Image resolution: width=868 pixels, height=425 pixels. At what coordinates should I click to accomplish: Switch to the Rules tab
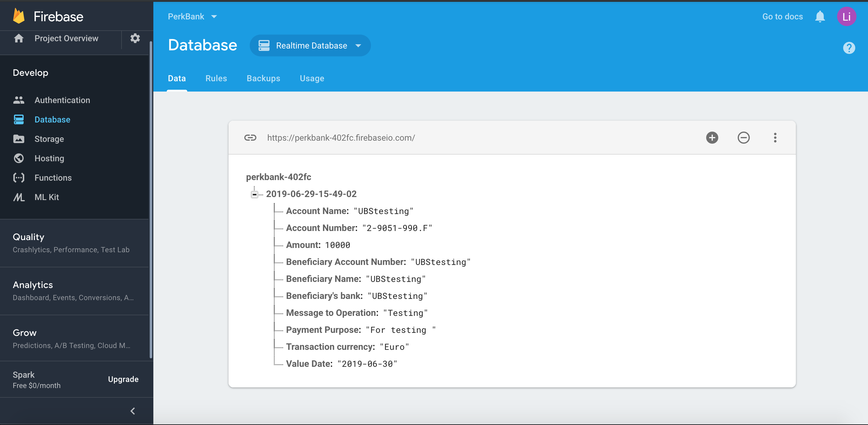[216, 78]
